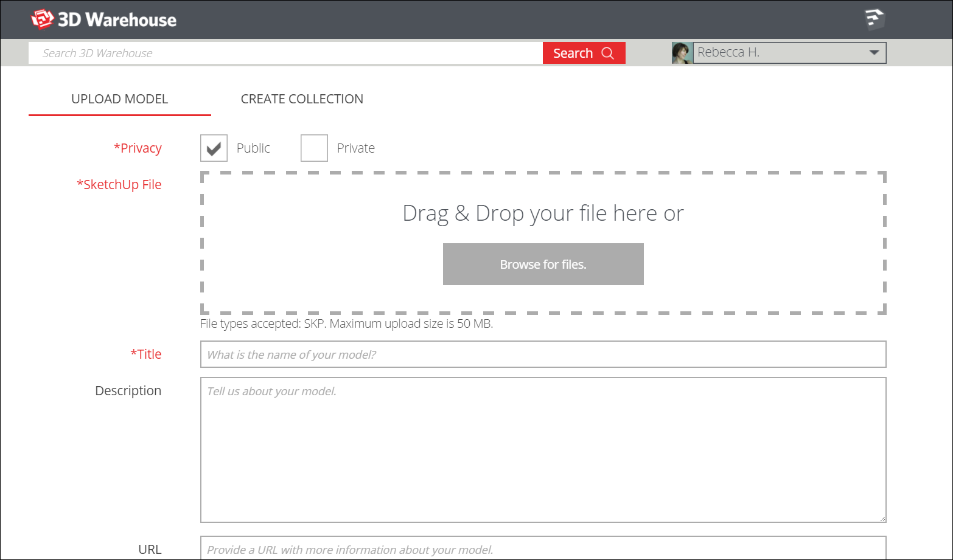Click the Drag & Drop heading text
This screenshot has height=560, width=953.
[543, 213]
